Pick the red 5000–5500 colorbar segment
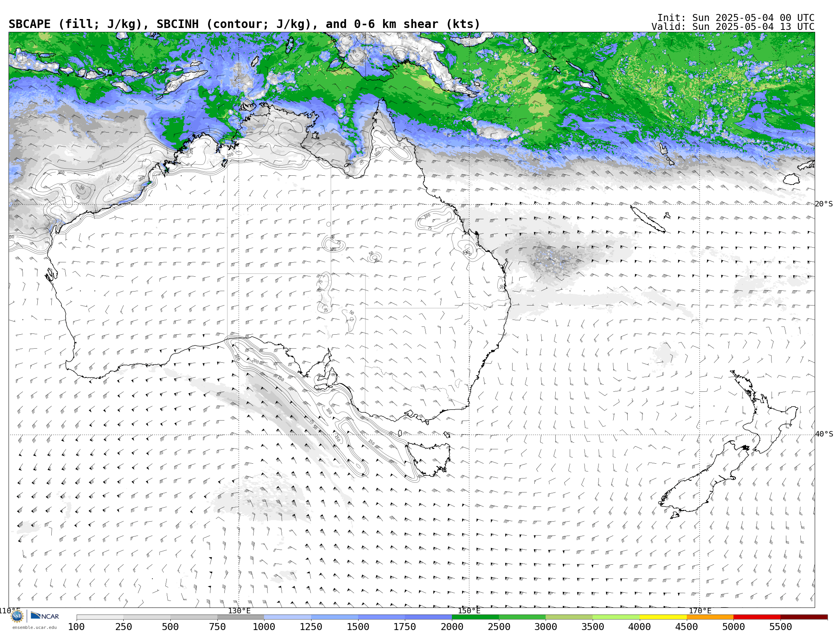This screenshot has height=632, width=840. pos(757,617)
